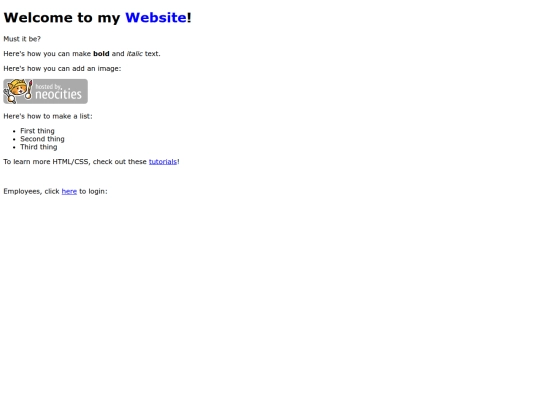This screenshot has width=540, height=405.
Task: Click the 'to login:' text after the here link
Action: coord(93,191)
